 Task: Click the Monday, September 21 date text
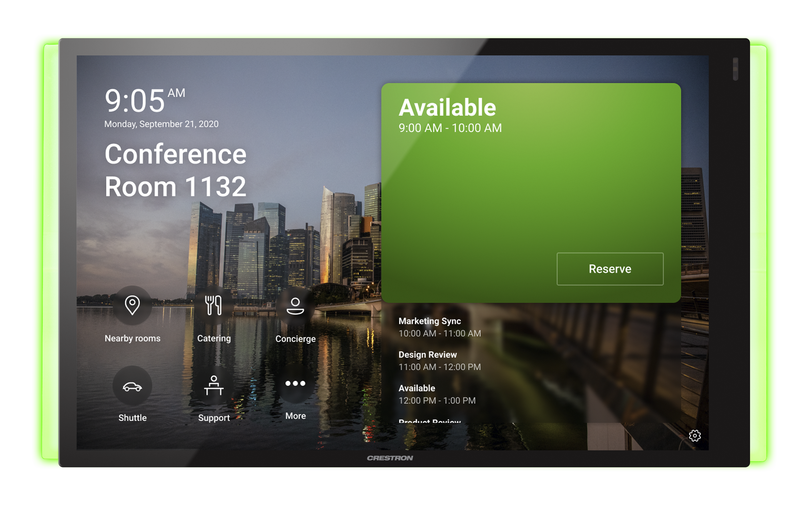pos(161,124)
